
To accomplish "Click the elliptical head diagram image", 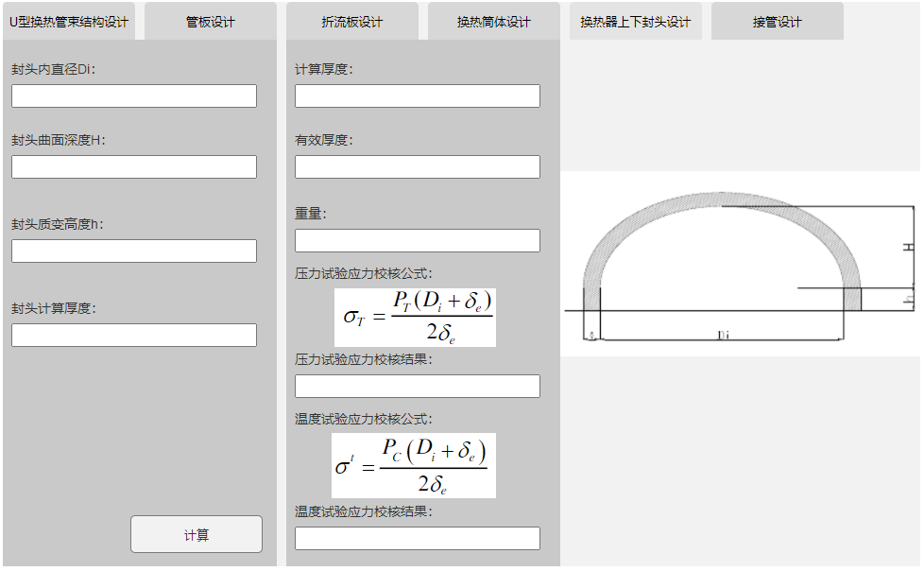I will (740, 264).
